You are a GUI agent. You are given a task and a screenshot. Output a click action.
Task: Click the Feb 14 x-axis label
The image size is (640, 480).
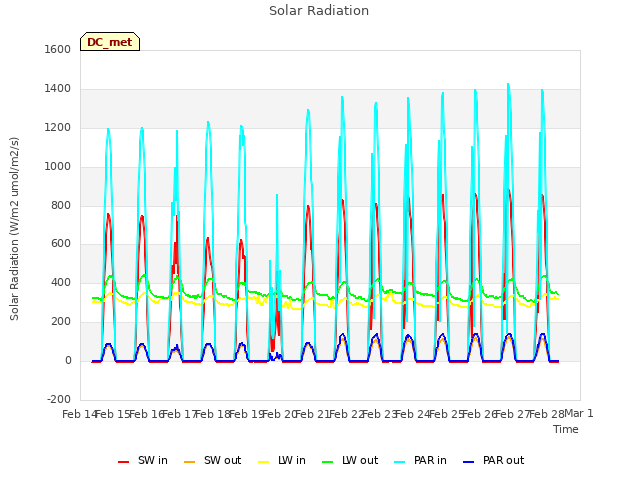click(x=78, y=414)
